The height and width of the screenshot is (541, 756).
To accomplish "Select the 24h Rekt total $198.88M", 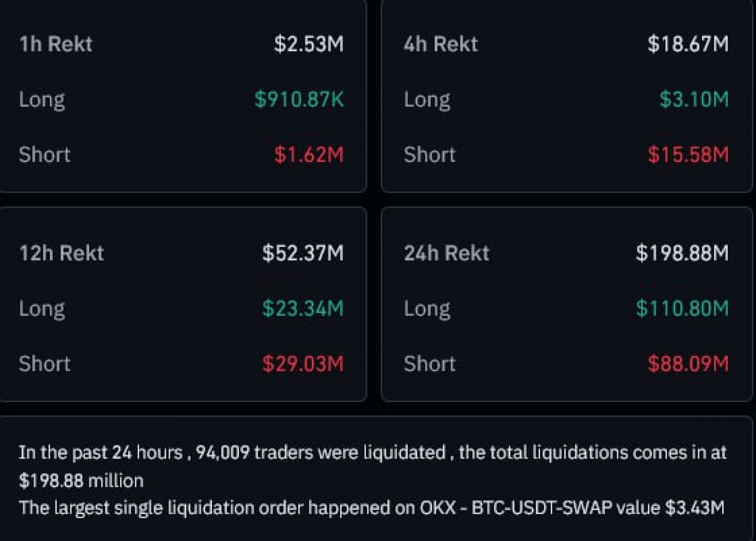I will coord(682,253).
